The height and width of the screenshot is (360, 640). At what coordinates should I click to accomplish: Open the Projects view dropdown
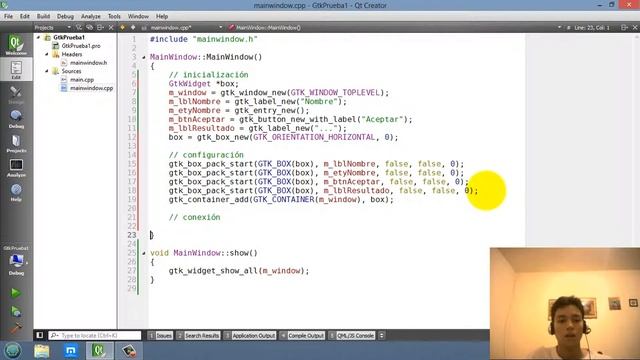52,27
